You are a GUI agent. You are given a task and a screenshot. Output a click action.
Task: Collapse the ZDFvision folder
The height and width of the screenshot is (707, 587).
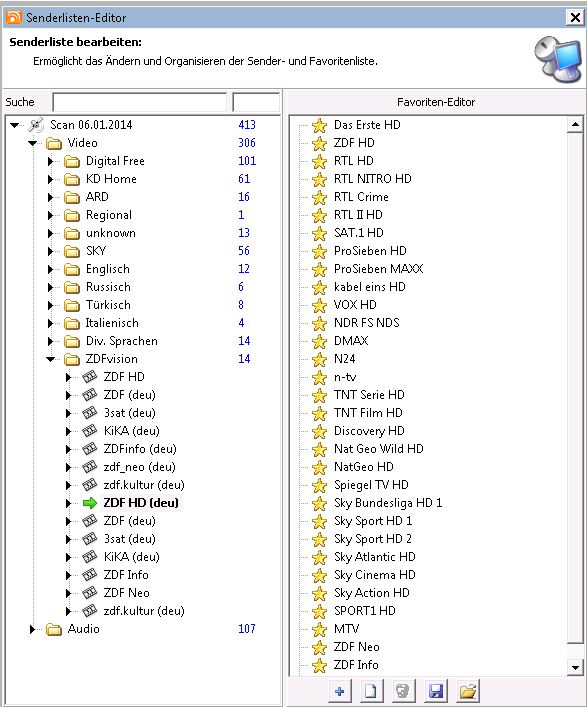(50, 359)
